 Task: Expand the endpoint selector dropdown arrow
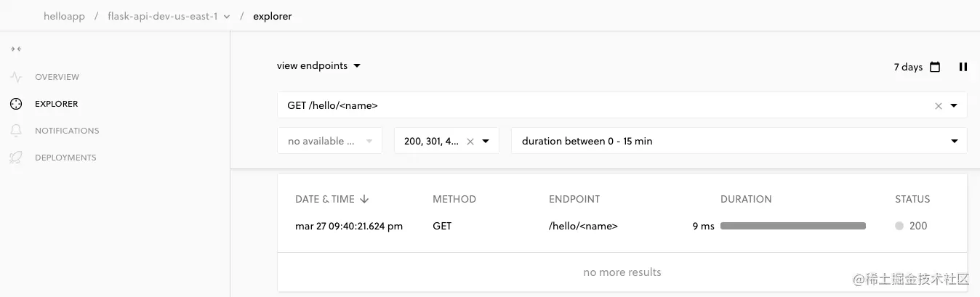[x=954, y=106]
